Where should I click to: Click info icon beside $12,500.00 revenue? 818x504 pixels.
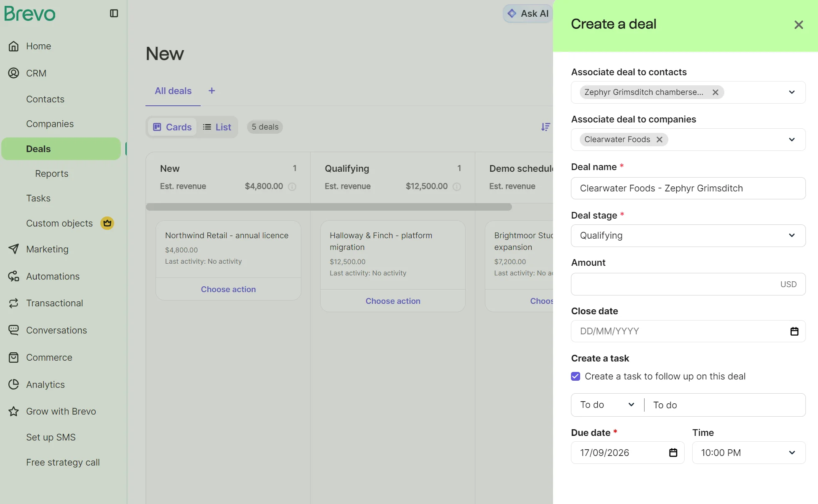457,187
